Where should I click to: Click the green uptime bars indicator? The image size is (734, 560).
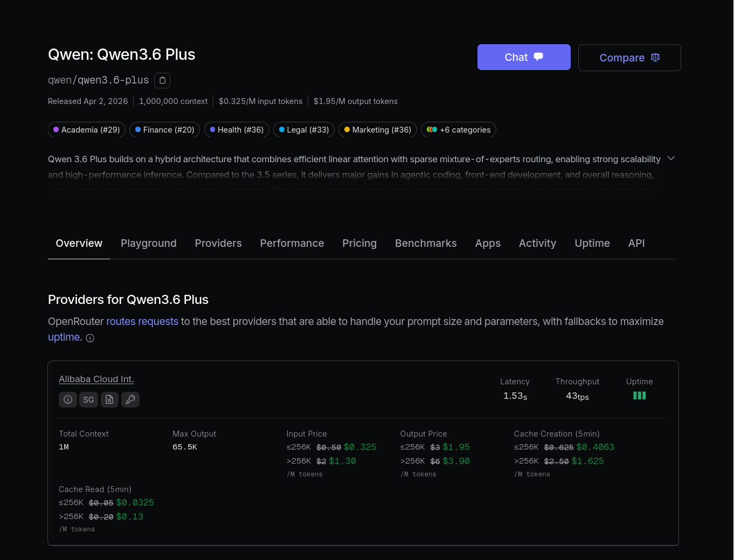639,396
